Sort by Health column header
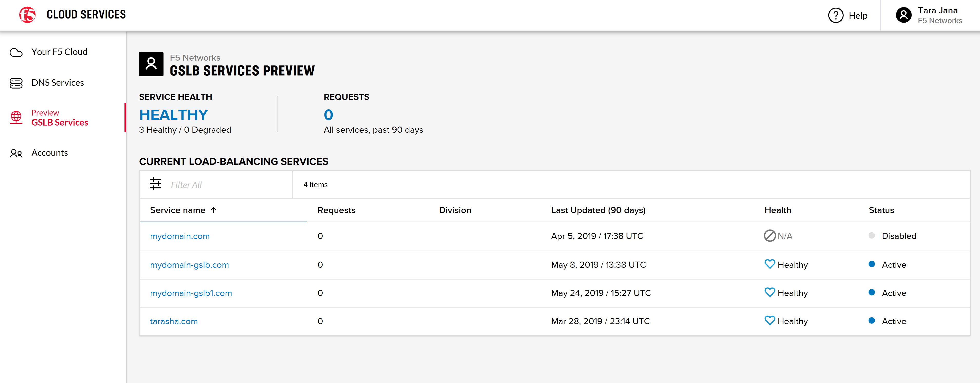Viewport: 980px width, 383px height. [x=778, y=210]
